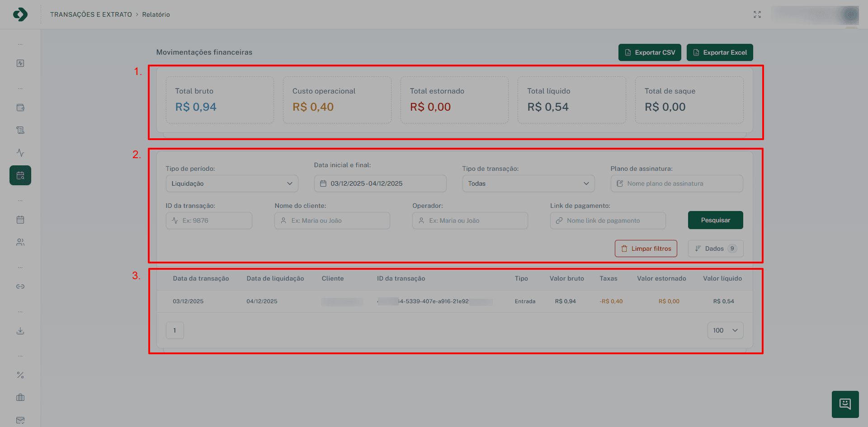Click the plain calendar icon in sidebar

20,220
